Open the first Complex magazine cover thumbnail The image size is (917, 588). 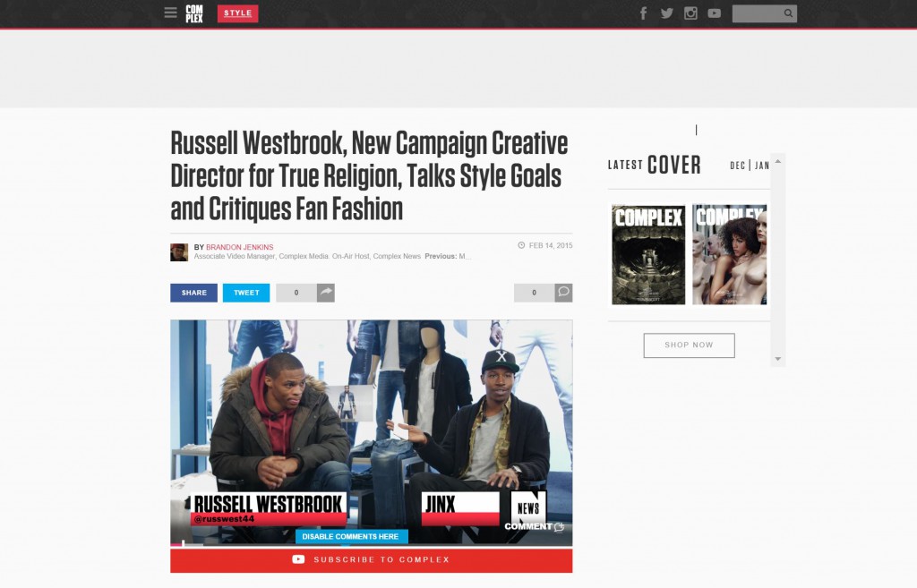pyautogui.click(x=648, y=254)
